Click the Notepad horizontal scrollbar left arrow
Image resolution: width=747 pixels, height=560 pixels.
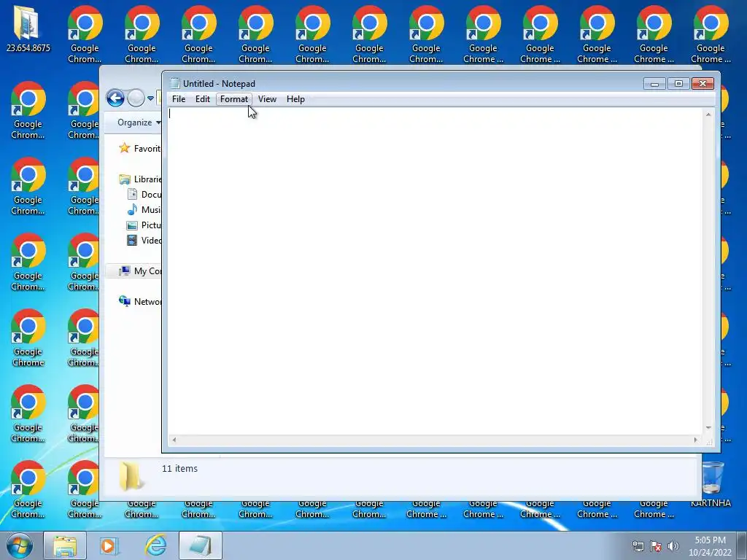[x=174, y=440]
